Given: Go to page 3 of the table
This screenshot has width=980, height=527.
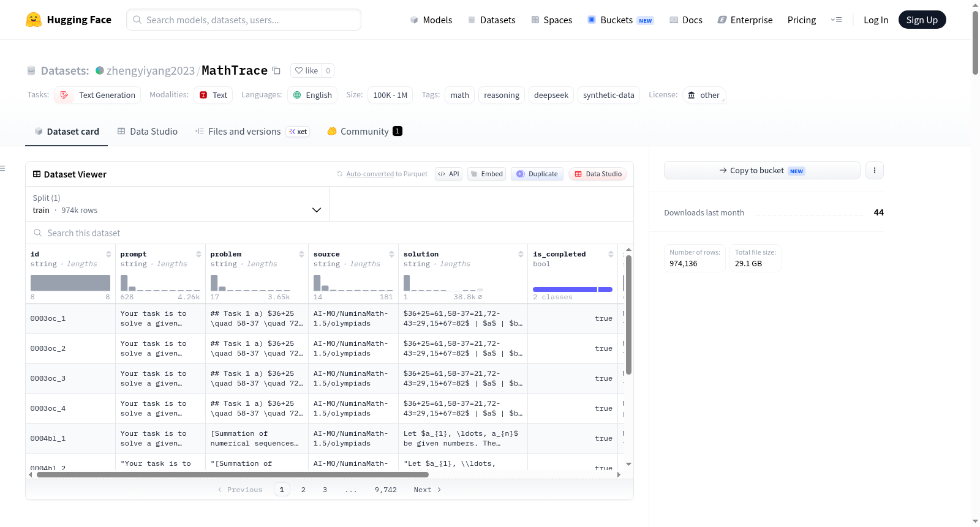Looking at the screenshot, I should click(325, 490).
